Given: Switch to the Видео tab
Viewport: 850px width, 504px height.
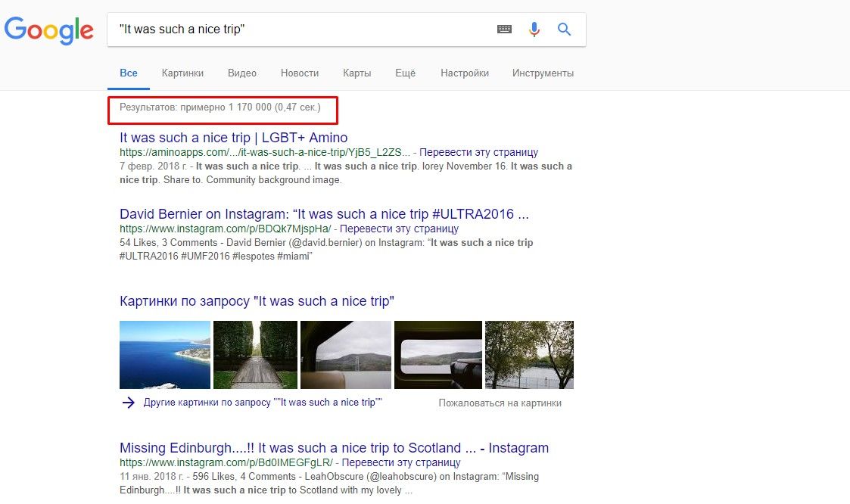Looking at the screenshot, I should pos(241,73).
